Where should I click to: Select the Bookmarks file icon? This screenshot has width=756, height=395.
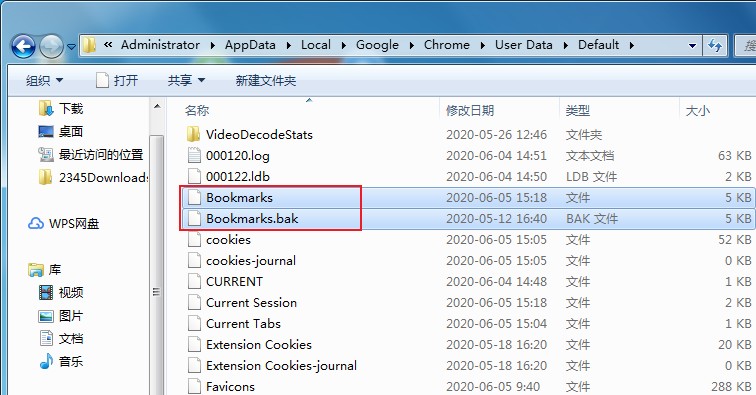point(194,197)
